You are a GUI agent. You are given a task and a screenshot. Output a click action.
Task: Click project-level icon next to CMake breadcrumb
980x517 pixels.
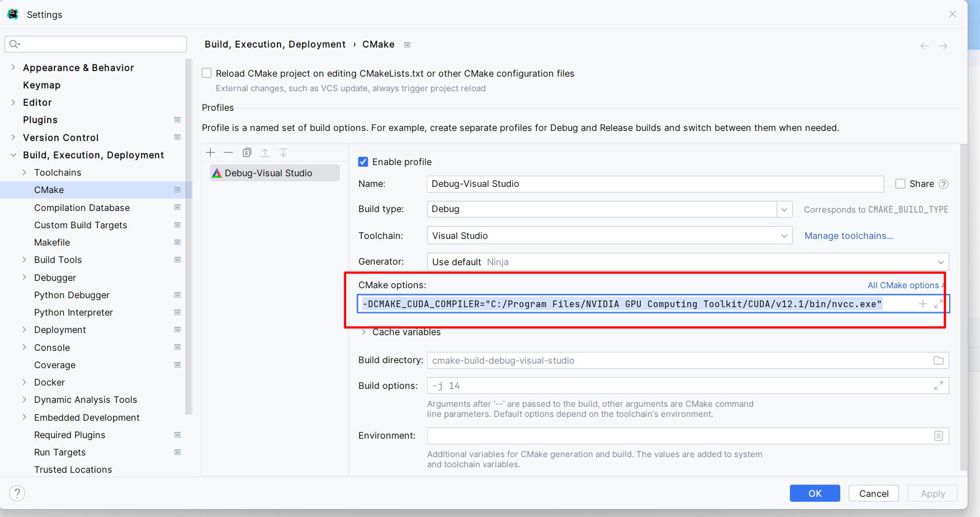408,45
